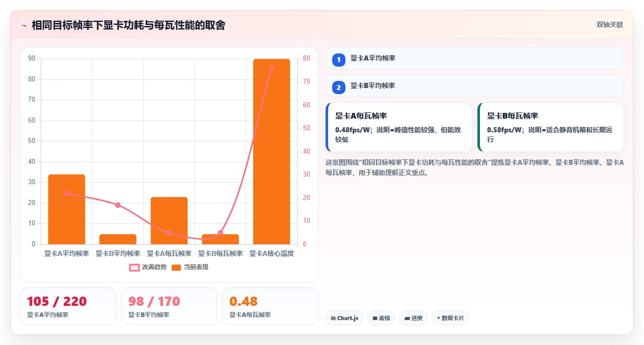Click right axis value 80

pyautogui.click(x=307, y=59)
